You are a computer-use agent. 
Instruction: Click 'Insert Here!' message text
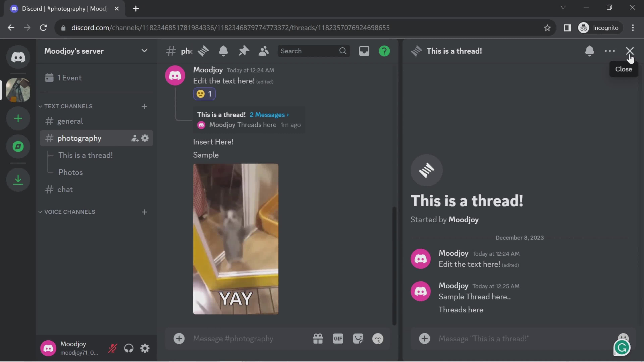point(213,142)
